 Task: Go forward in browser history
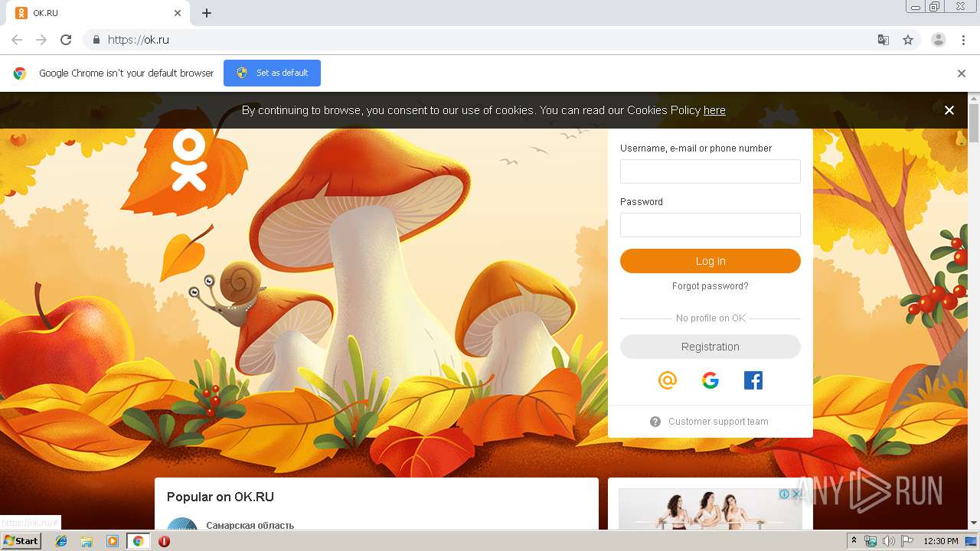41,40
